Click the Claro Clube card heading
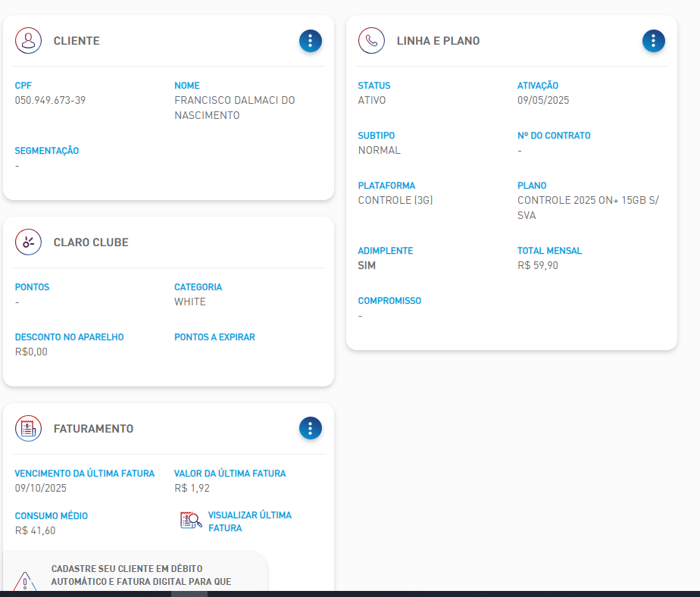This screenshot has width=700, height=597. click(x=91, y=242)
